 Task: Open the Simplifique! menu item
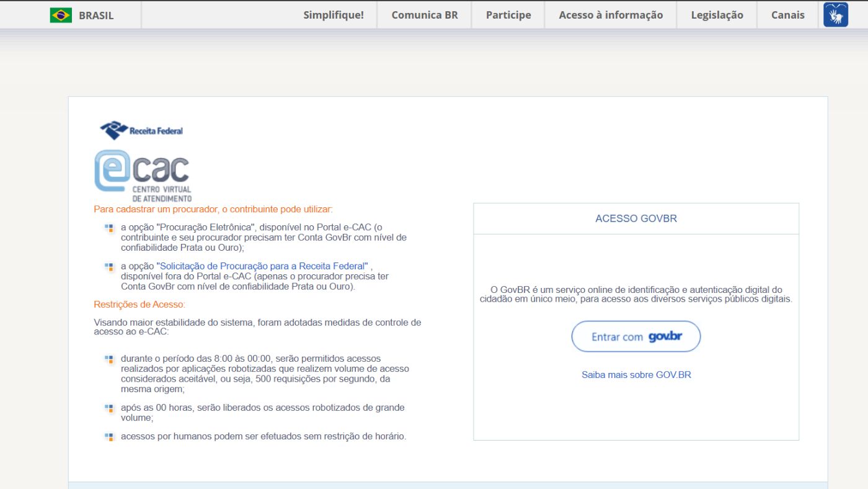334,15
